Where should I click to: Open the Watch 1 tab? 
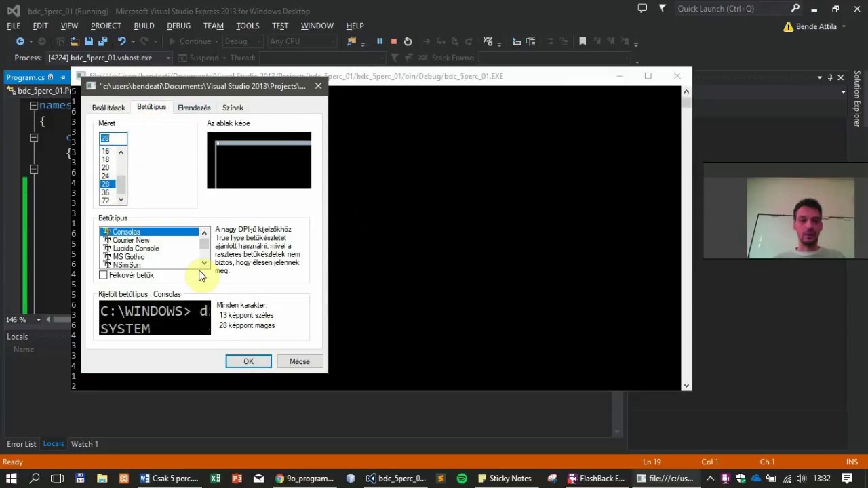pos(85,444)
